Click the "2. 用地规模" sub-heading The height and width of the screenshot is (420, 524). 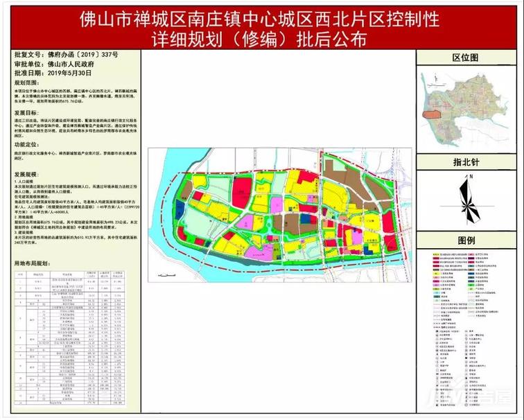coord(23,218)
